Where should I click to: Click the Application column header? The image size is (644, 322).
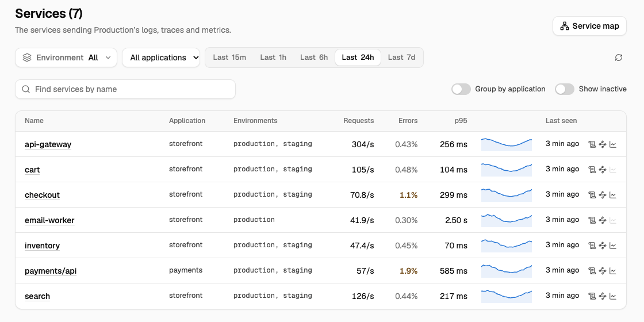tap(187, 121)
